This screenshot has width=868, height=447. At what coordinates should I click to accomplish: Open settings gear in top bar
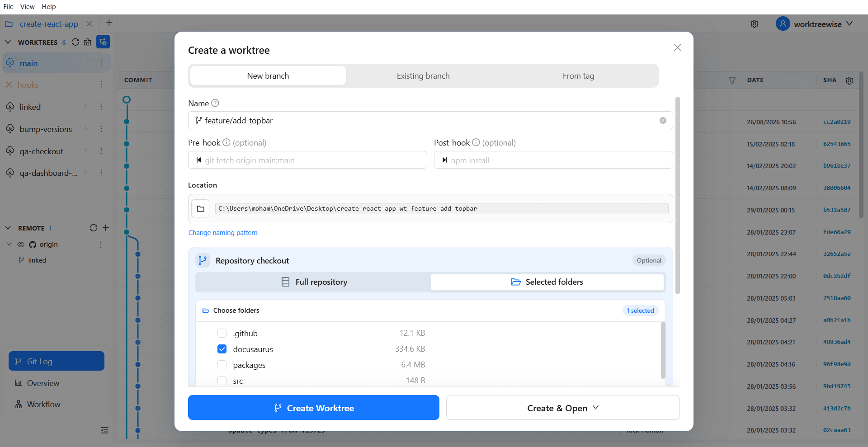point(755,24)
